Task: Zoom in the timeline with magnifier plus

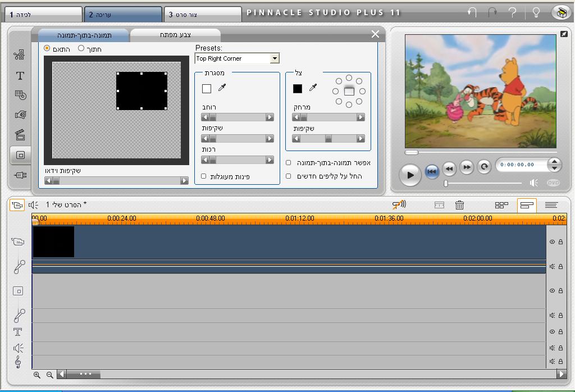Action: (37, 375)
